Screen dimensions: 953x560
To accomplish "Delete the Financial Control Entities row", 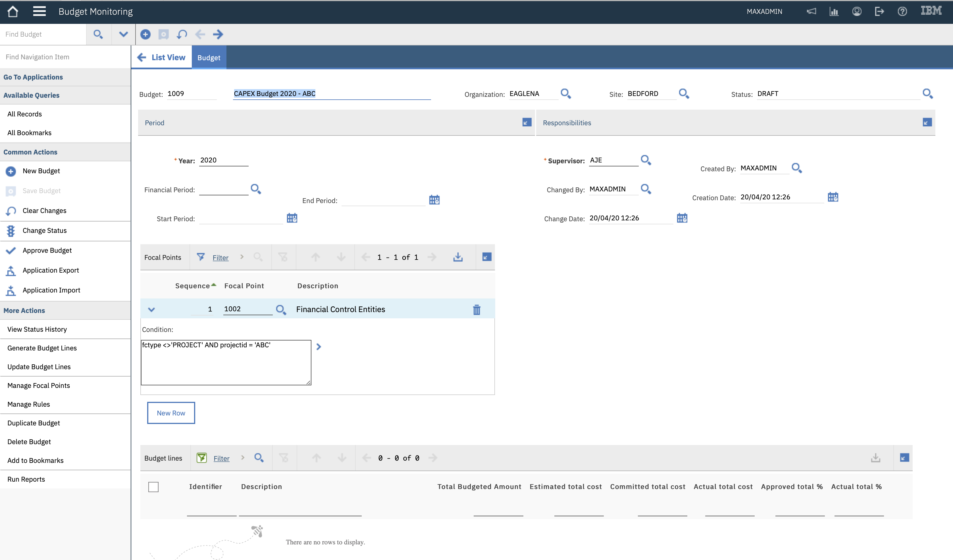I will [x=476, y=310].
